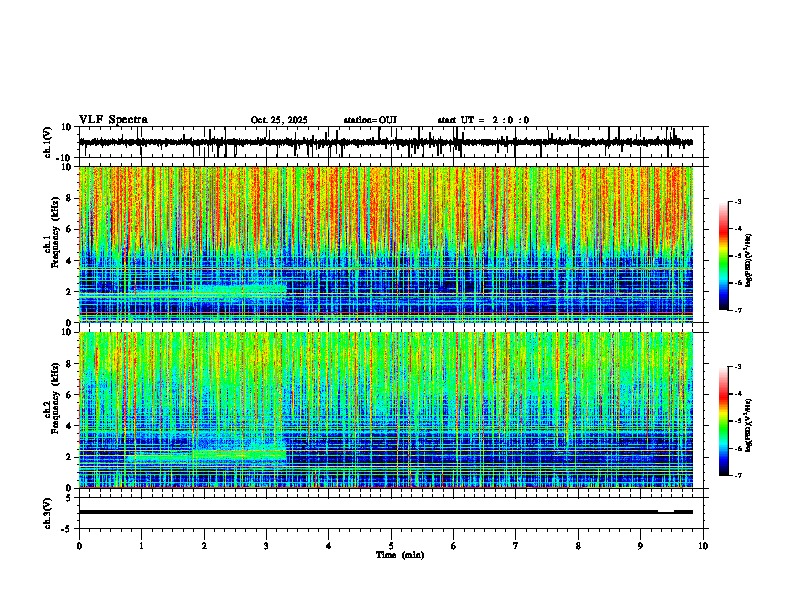Click the "start UT = 2 : 0 : 0" text

point(483,120)
